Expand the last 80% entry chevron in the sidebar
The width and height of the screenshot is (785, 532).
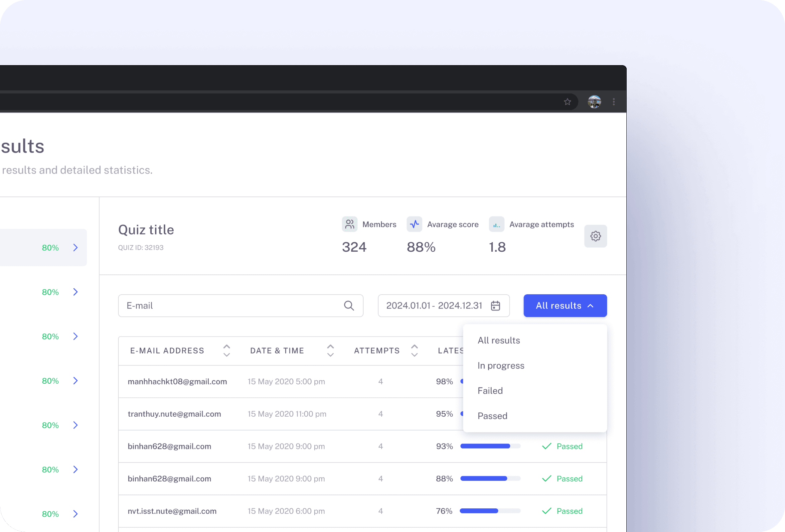(x=75, y=514)
